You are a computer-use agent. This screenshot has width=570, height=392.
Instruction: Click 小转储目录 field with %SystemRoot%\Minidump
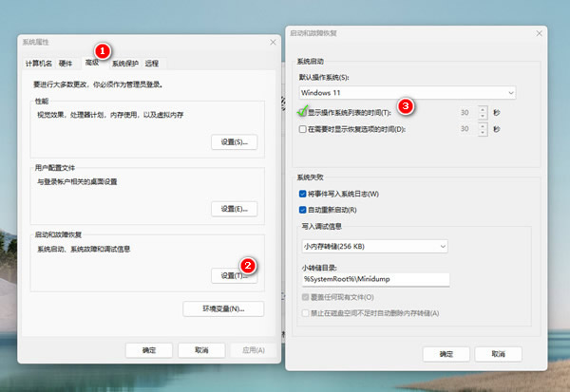click(x=374, y=279)
